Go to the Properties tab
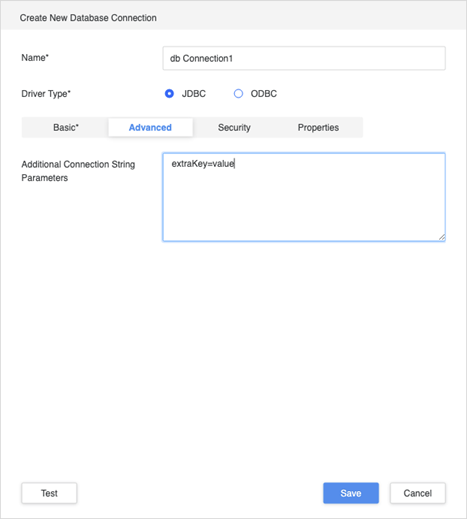The width and height of the screenshot is (467, 519). 318,127
